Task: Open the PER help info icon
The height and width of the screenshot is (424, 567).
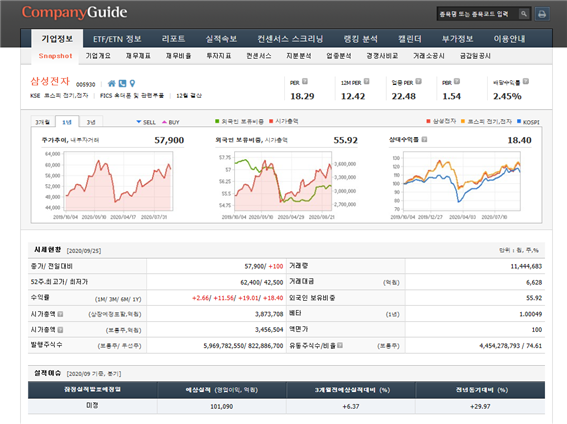Action: point(305,81)
